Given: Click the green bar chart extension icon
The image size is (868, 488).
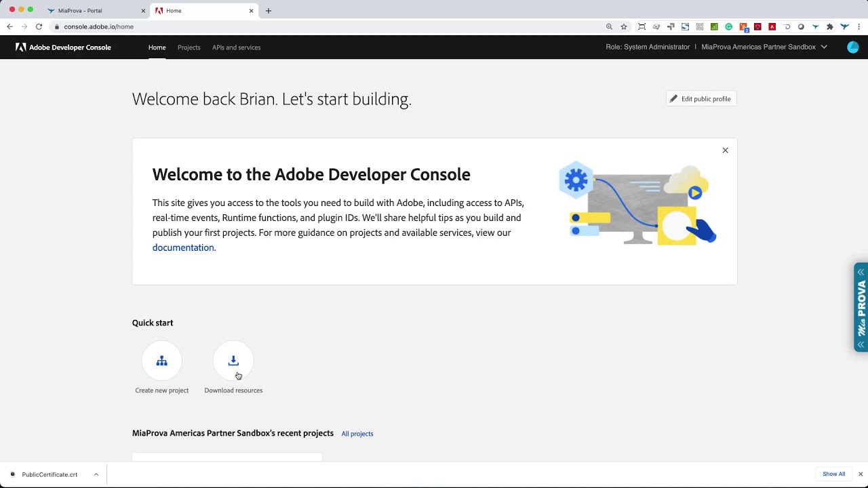Looking at the screenshot, I should point(714,26).
